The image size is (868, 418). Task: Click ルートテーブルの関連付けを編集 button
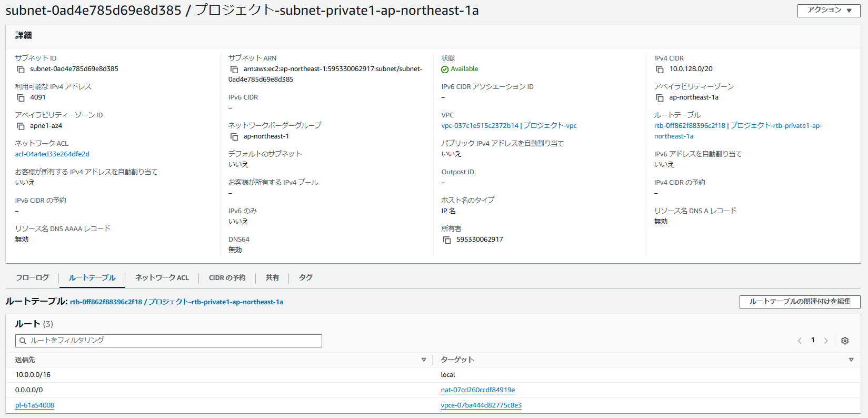tap(800, 302)
